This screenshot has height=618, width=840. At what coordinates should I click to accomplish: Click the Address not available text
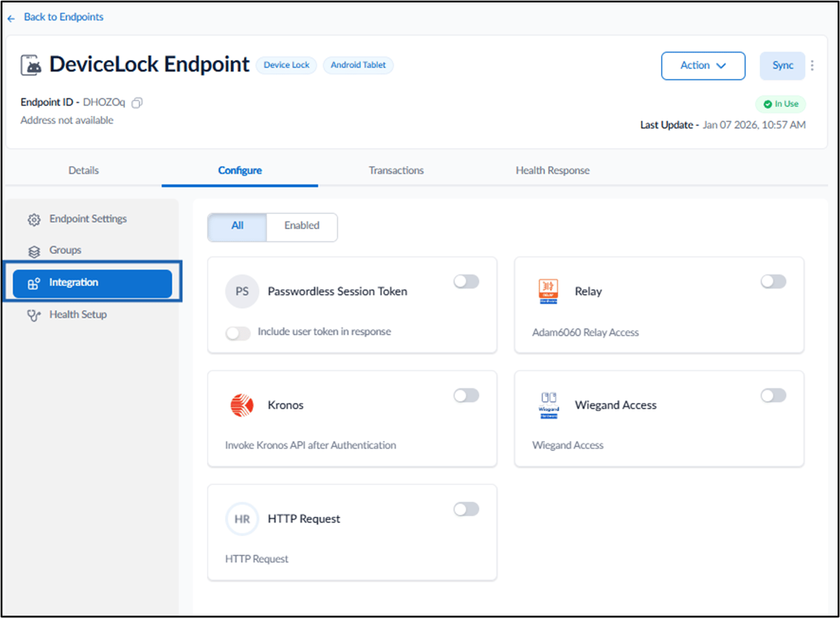coord(67,120)
